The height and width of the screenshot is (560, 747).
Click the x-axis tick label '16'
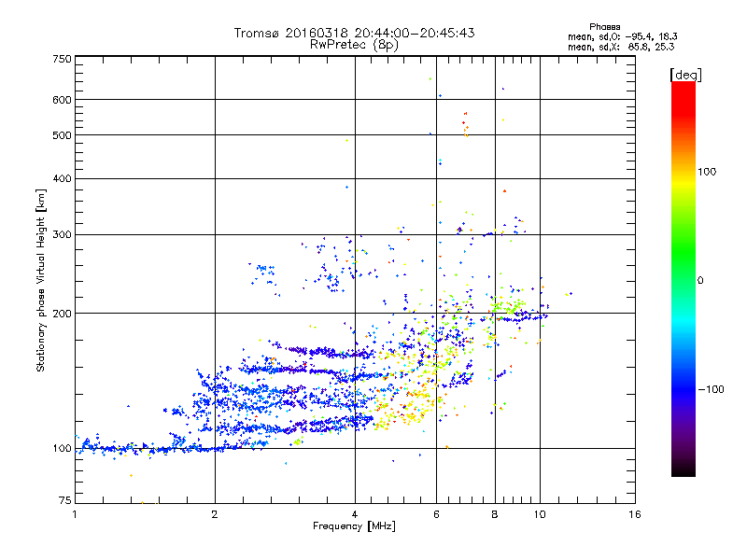[x=635, y=514]
